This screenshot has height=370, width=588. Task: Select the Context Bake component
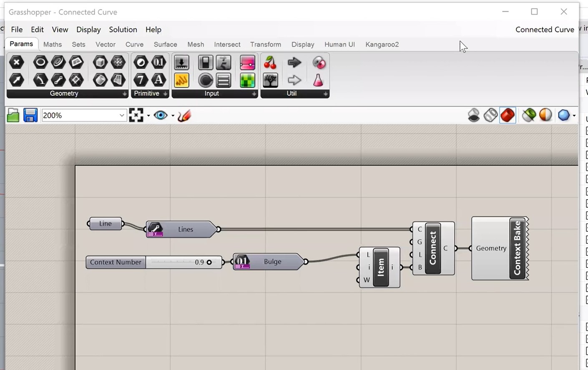[500, 248]
